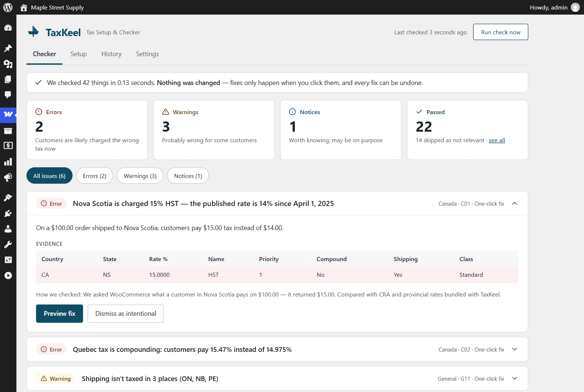584x392 pixels.
Task: Click the Shipping 'Yes' cell
Action: (398, 275)
